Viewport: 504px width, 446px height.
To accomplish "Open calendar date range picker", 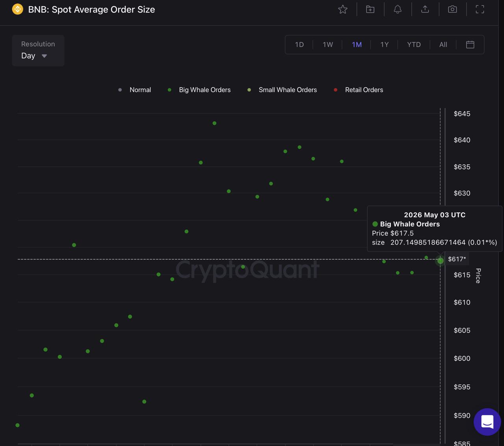I will (470, 45).
